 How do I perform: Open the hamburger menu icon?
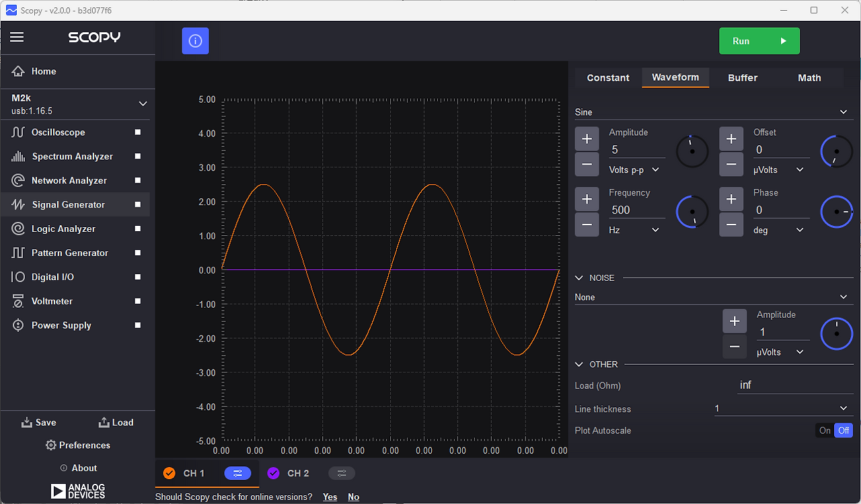click(x=17, y=37)
